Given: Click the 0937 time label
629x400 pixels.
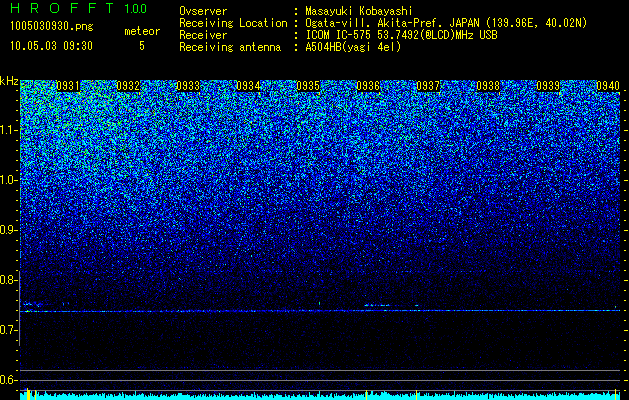Looking at the screenshot, I should pyautogui.click(x=428, y=86).
